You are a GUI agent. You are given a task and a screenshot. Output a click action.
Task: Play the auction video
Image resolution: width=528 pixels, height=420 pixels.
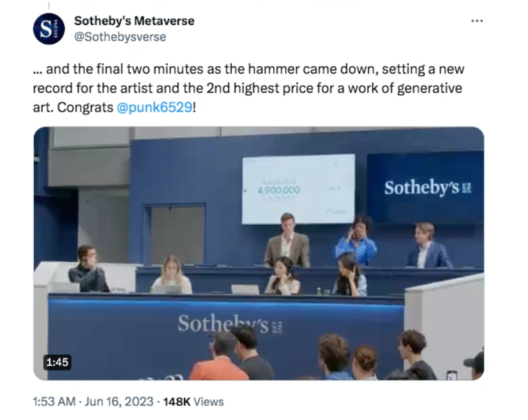click(x=259, y=253)
